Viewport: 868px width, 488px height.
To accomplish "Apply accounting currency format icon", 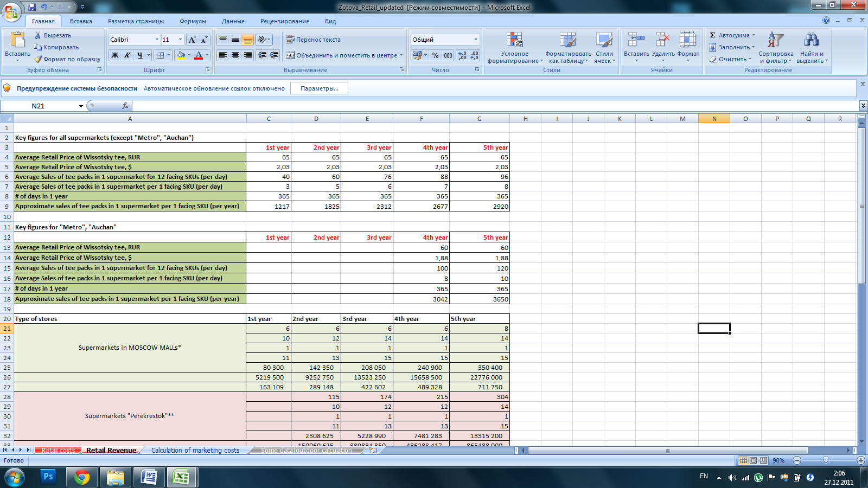I will click(x=417, y=55).
